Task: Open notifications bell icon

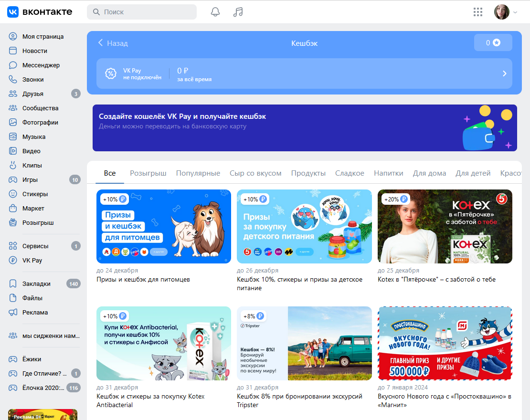Action: [215, 12]
